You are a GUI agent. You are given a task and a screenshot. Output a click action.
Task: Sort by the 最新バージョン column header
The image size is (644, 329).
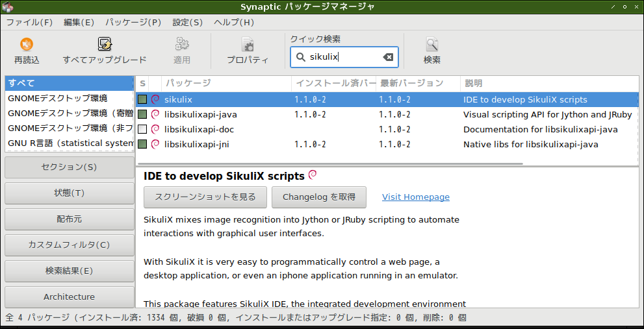tap(418, 84)
